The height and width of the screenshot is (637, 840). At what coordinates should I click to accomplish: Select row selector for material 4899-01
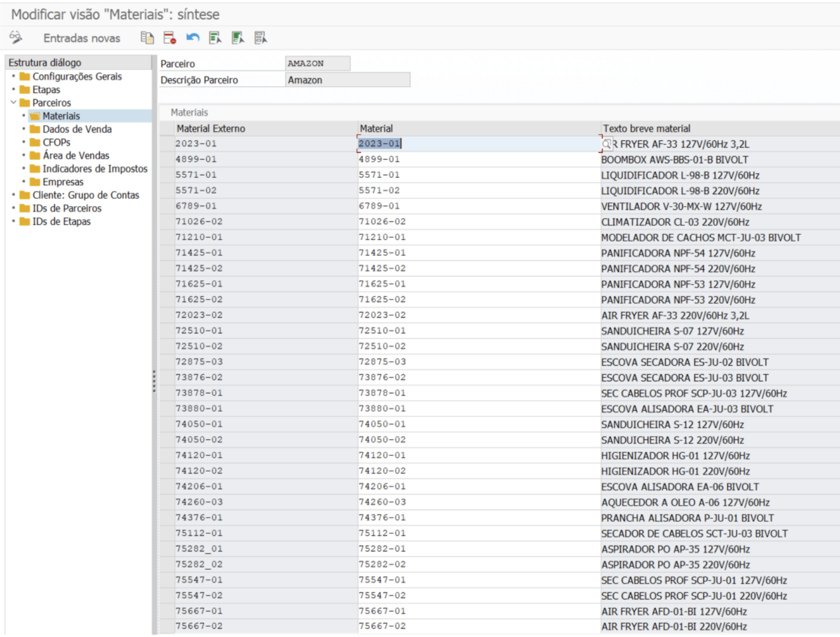pyautogui.click(x=167, y=160)
